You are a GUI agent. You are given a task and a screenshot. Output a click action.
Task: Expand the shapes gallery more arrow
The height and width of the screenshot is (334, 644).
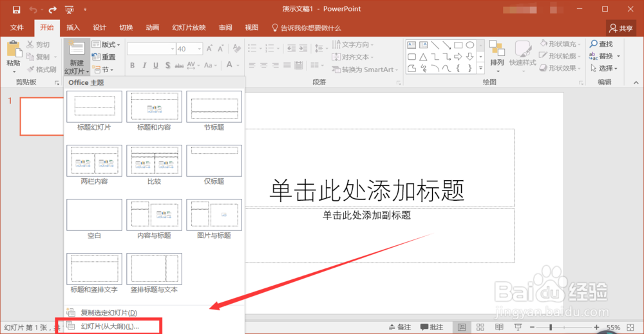tap(480, 68)
